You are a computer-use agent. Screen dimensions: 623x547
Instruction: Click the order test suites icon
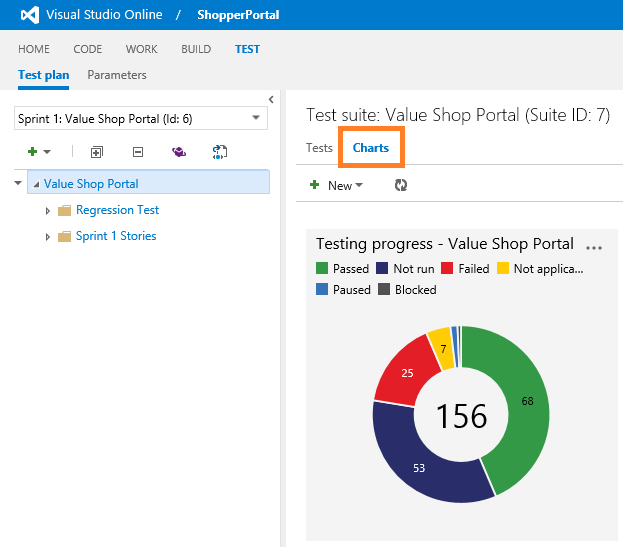(x=220, y=152)
